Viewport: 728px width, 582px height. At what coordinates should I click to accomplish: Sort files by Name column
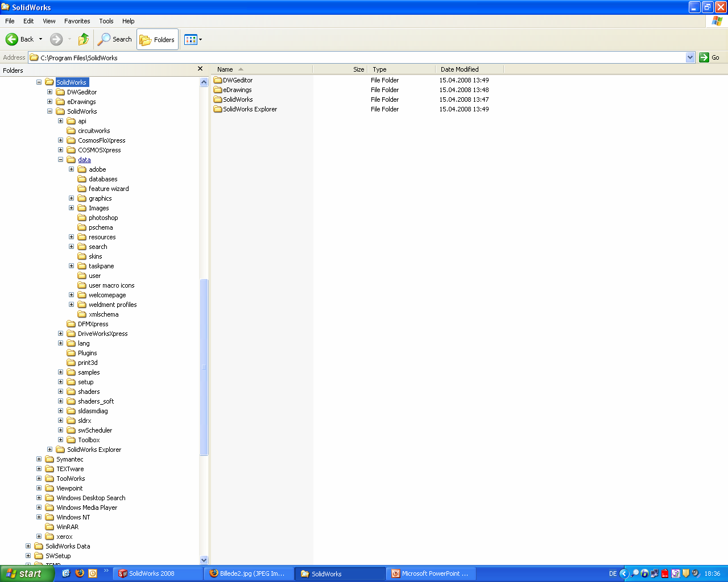[x=262, y=69]
